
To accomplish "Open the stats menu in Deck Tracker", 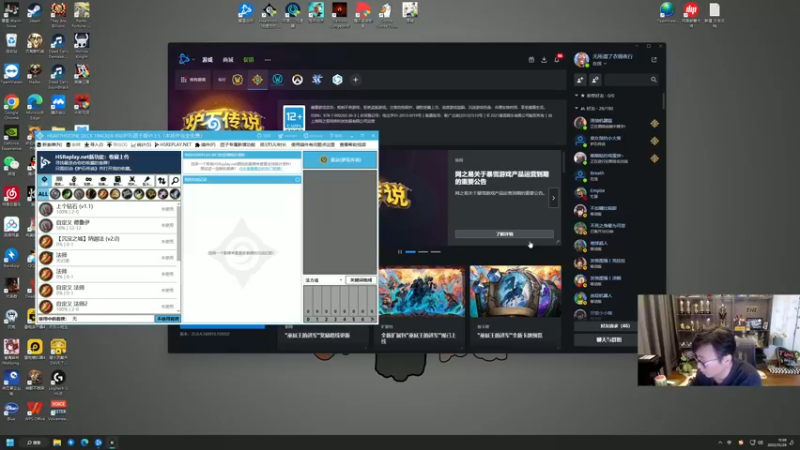I will coord(141,145).
